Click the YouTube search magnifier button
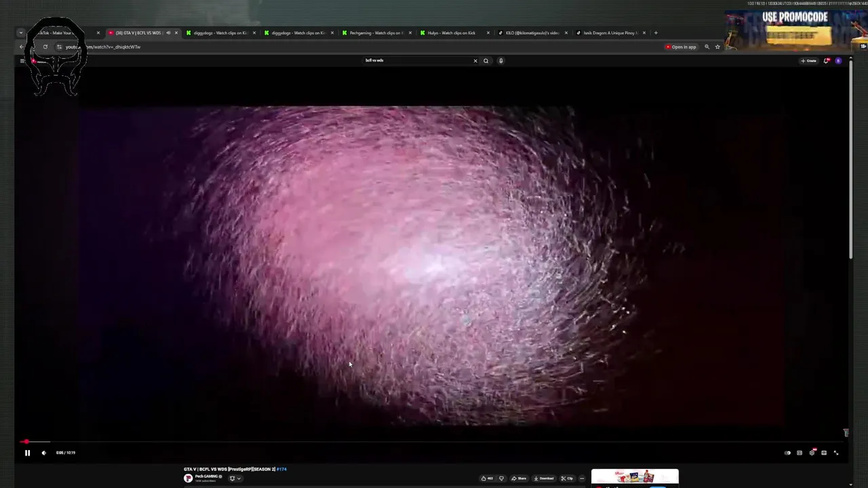868x488 pixels. tap(486, 60)
